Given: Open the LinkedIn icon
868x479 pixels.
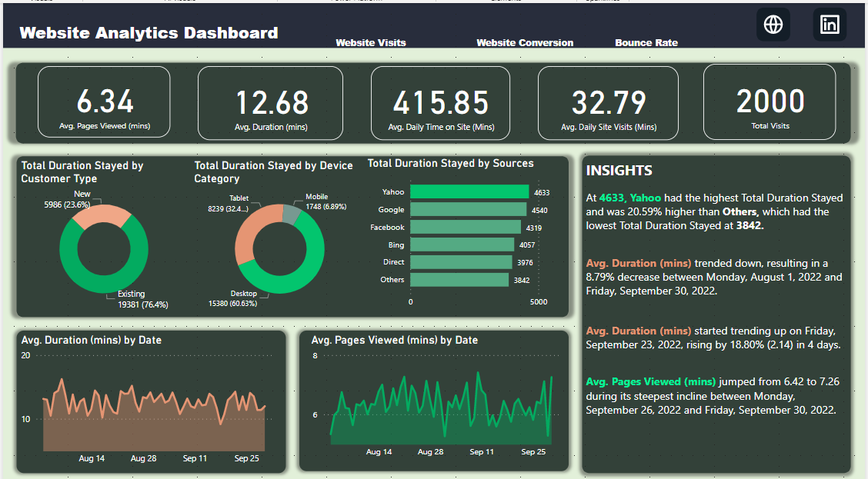Looking at the screenshot, I should (830, 24).
